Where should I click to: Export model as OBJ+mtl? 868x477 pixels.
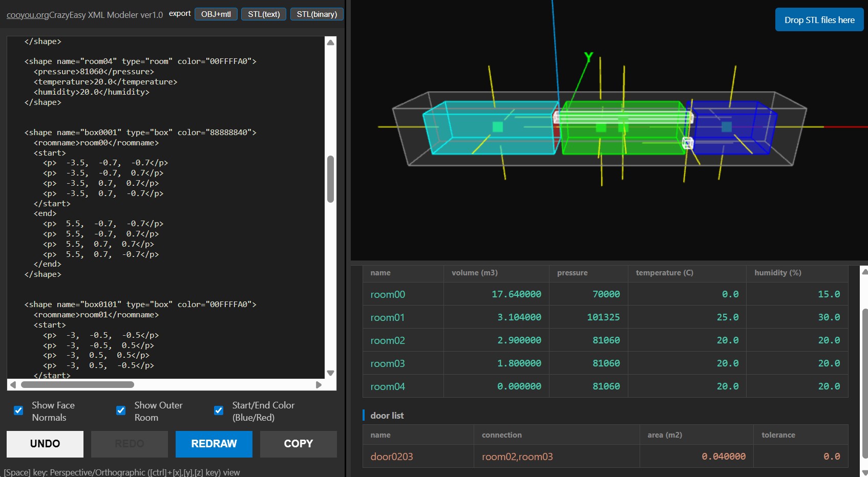point(216,14)
